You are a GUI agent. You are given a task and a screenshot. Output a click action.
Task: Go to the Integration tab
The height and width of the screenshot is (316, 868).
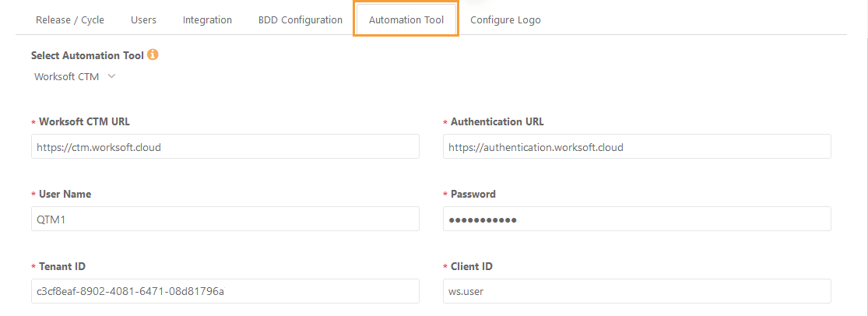207,20
